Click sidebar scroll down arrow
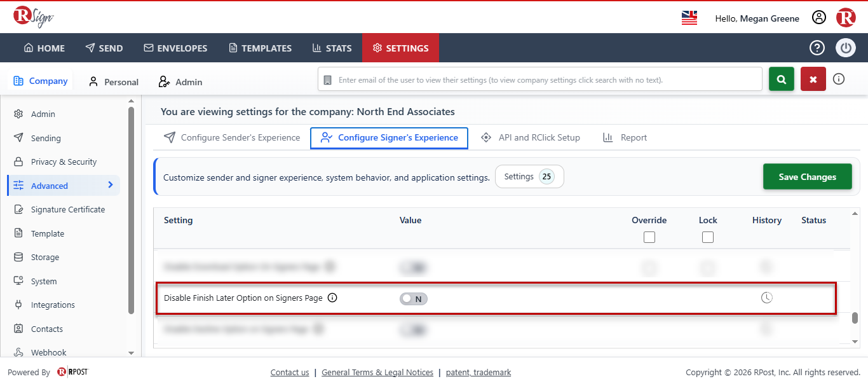The width and height of the screenshot is (868, 386). pyautogui.click(x=131, y=352)
